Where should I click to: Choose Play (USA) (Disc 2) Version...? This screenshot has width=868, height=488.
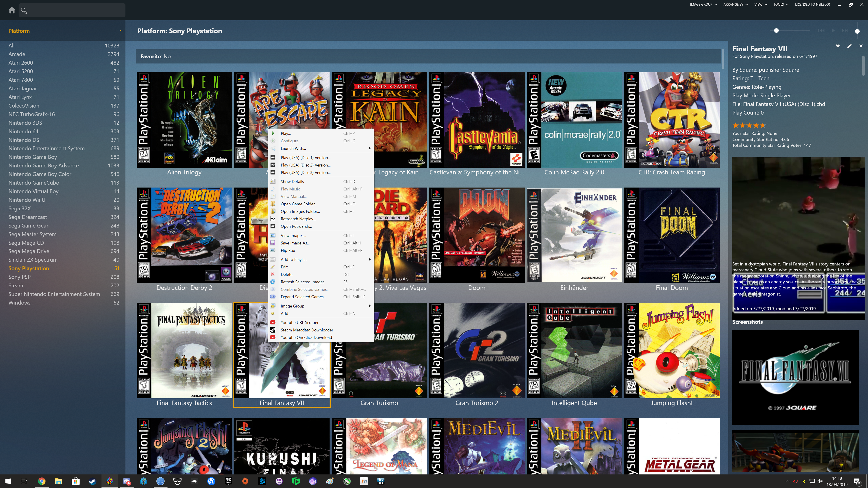pos(321,165)
